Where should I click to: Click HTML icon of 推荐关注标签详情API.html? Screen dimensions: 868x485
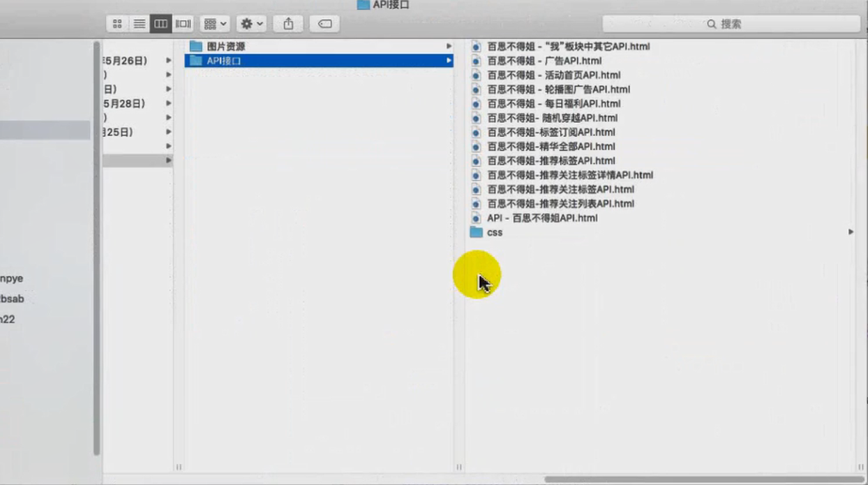[x=476, y=175]
